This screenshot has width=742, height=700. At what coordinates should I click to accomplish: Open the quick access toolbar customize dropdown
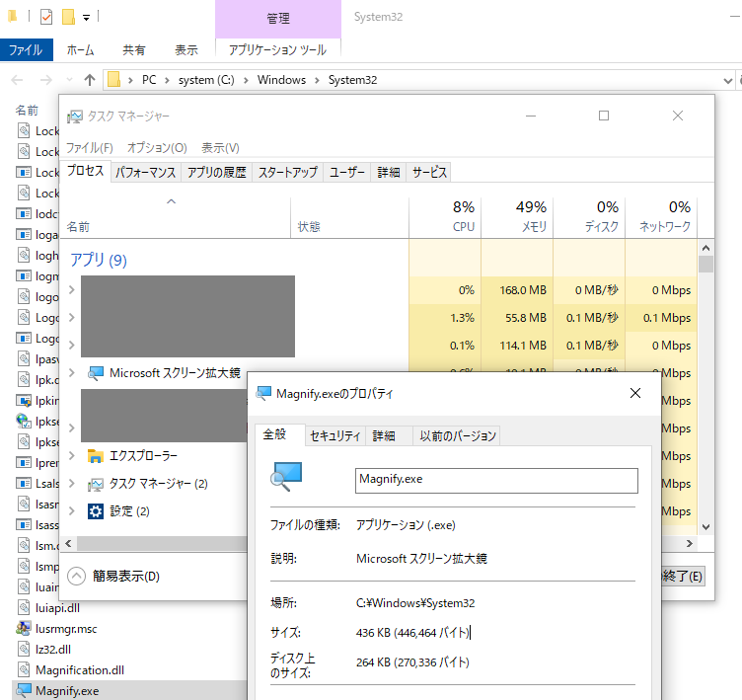87,18
